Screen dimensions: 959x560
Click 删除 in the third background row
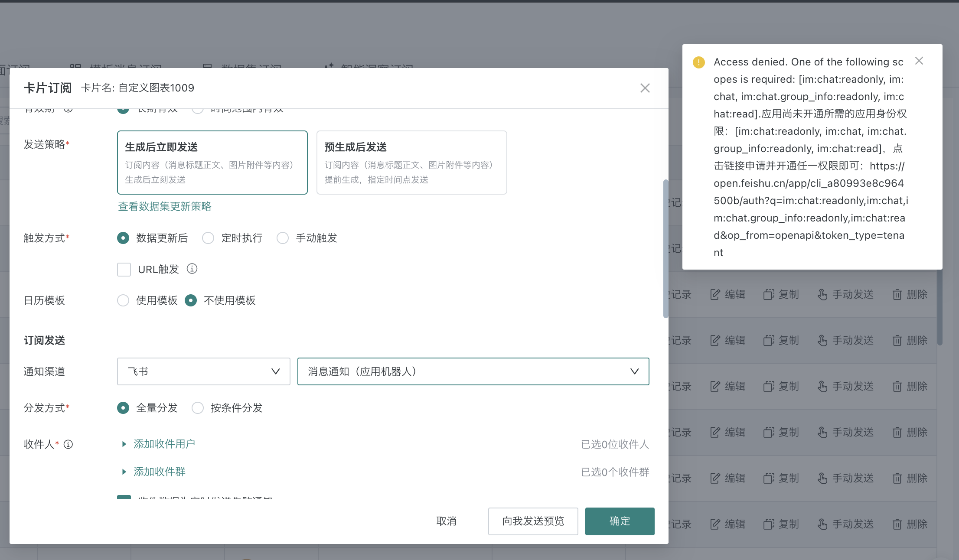[910, 386]
